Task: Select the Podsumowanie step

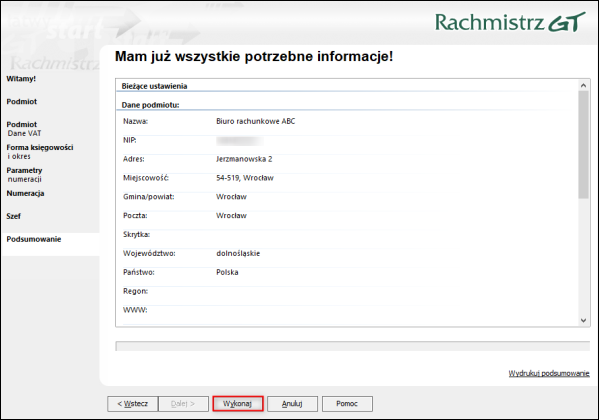Action: click(34, 239)
